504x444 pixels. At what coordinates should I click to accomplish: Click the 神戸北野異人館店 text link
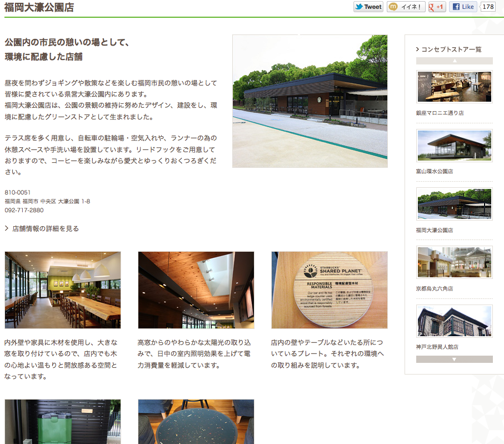pyautogui.click(x=437, y=347)
